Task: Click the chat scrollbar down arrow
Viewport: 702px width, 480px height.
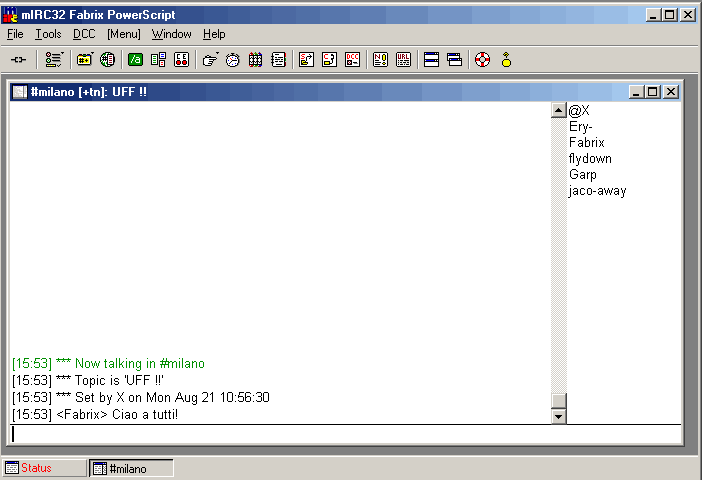Action: (x=559, y=415)
